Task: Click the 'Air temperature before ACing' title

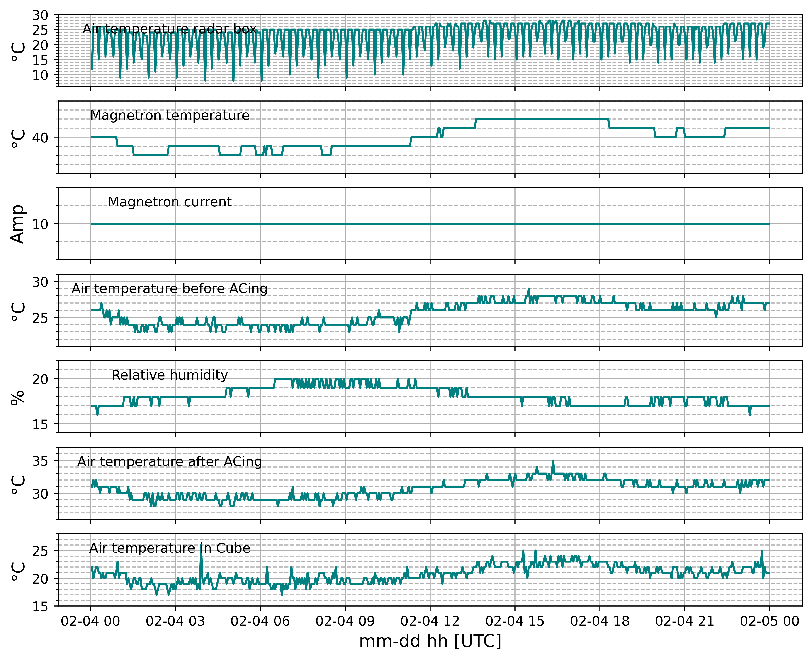Action: (x=170, y=289)
